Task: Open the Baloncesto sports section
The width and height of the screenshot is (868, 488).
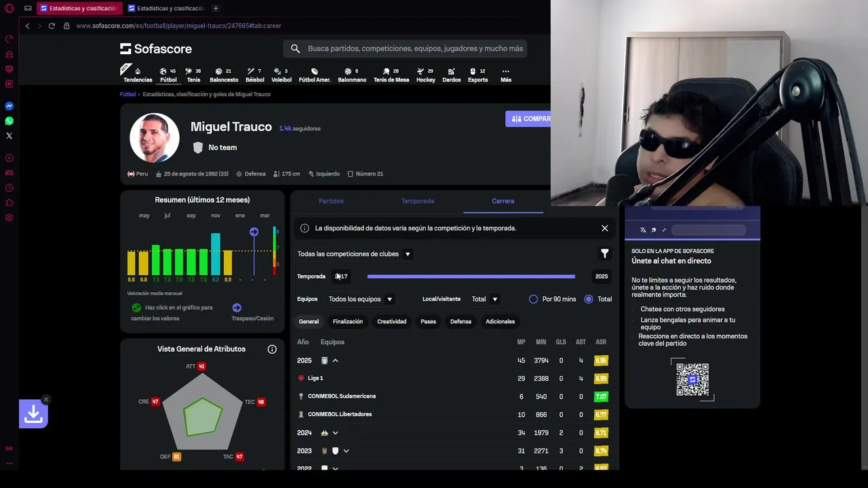Action: point(224,75)
